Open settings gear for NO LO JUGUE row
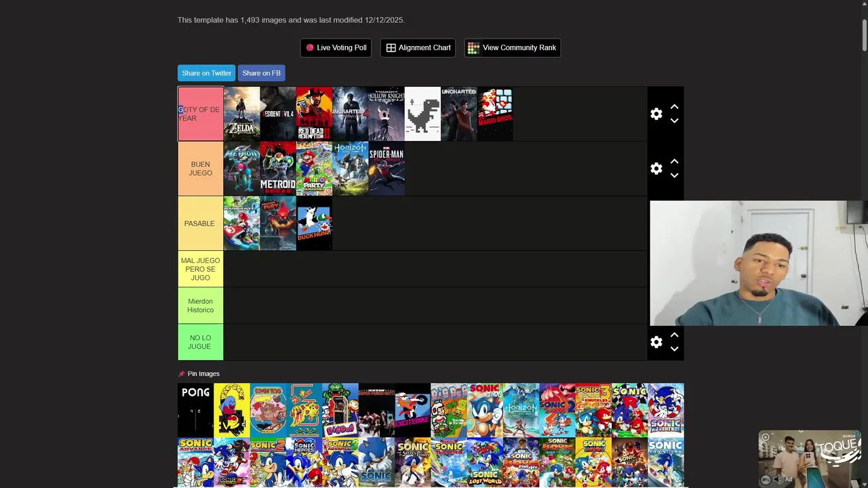 click(656, 342)
